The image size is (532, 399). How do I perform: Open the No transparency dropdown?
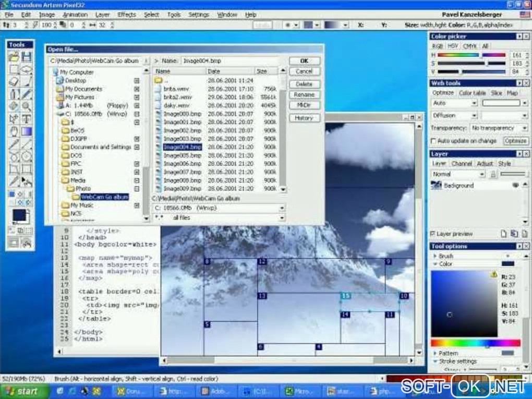525,128
